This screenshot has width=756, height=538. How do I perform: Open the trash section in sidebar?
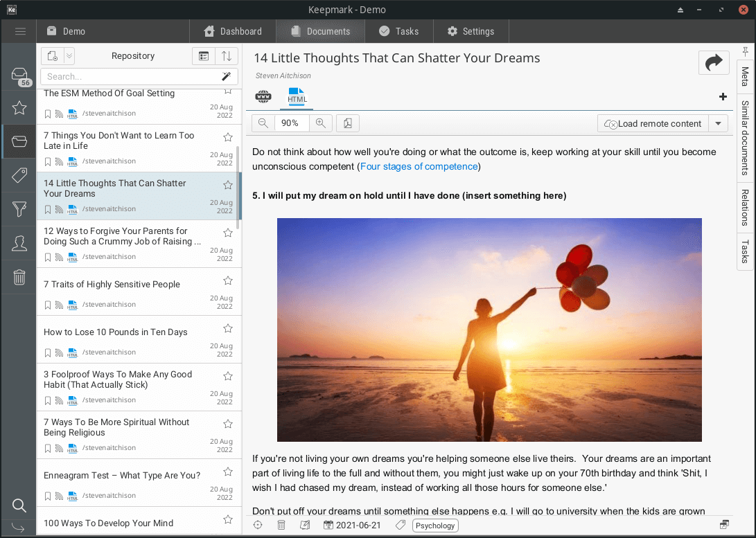tap(19, 277)
